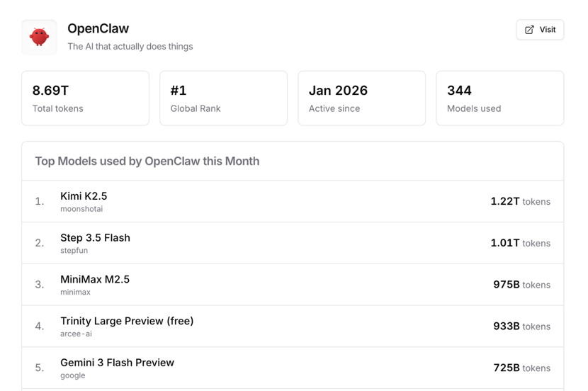The height and width of the screenshot is (391, 588).
Task: Click the moonshotai provider label
Action: click(x=81, y=209)
